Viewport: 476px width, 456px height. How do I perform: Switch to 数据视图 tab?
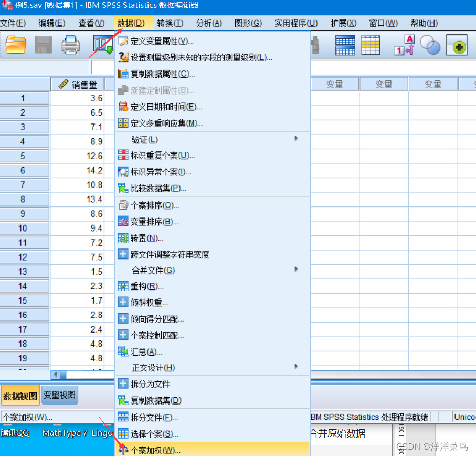(20, 396)
